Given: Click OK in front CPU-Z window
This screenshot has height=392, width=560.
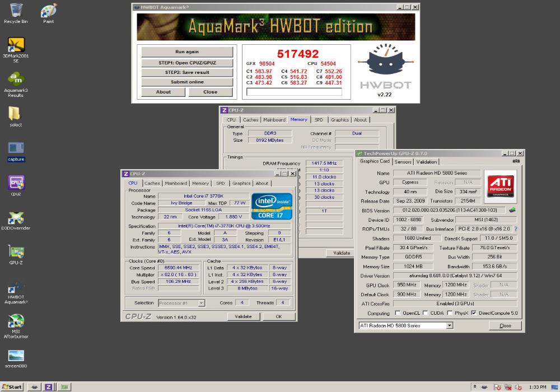Looking at the screenshot, I should tap(279, 316).
